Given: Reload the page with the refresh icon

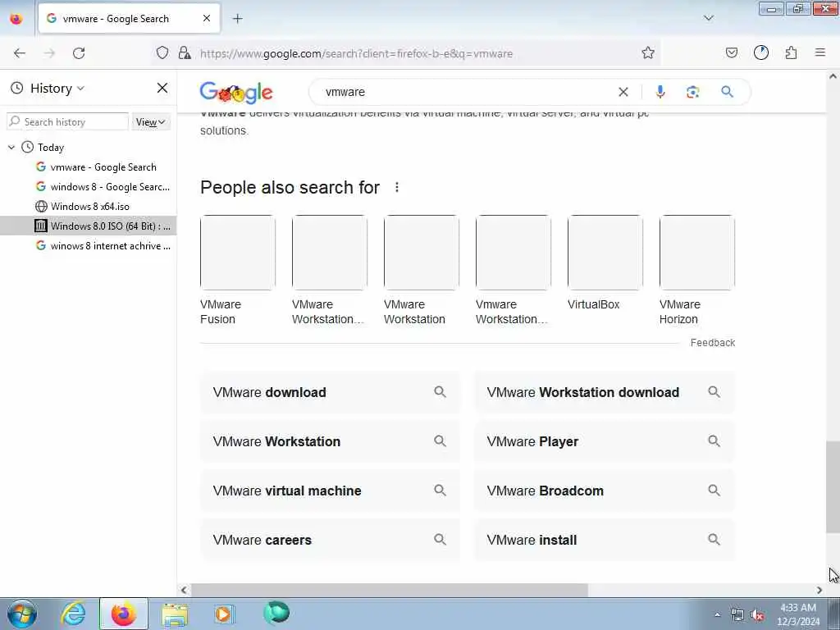Looking at the screenshot, I should [x=79, y=53].
